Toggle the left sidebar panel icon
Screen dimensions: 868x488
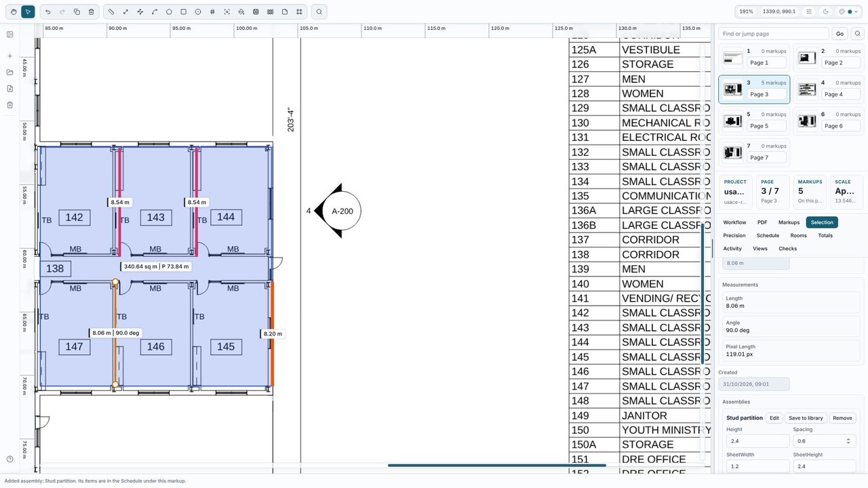10,35
